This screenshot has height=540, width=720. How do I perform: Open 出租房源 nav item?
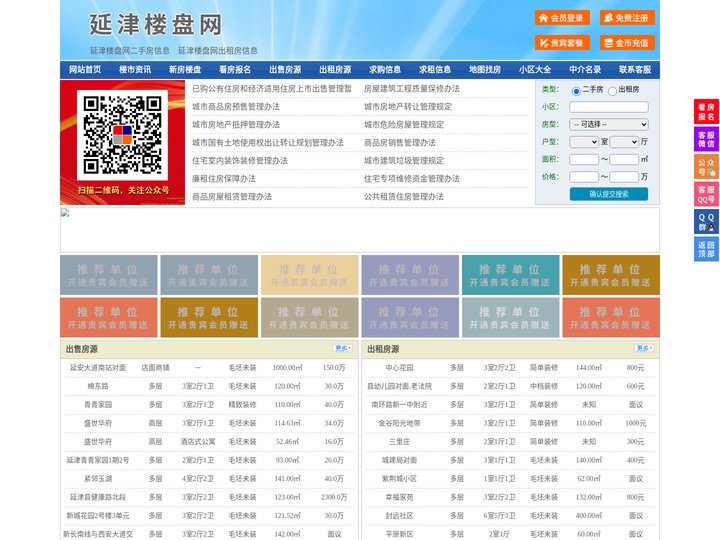[x=335, y=70]
